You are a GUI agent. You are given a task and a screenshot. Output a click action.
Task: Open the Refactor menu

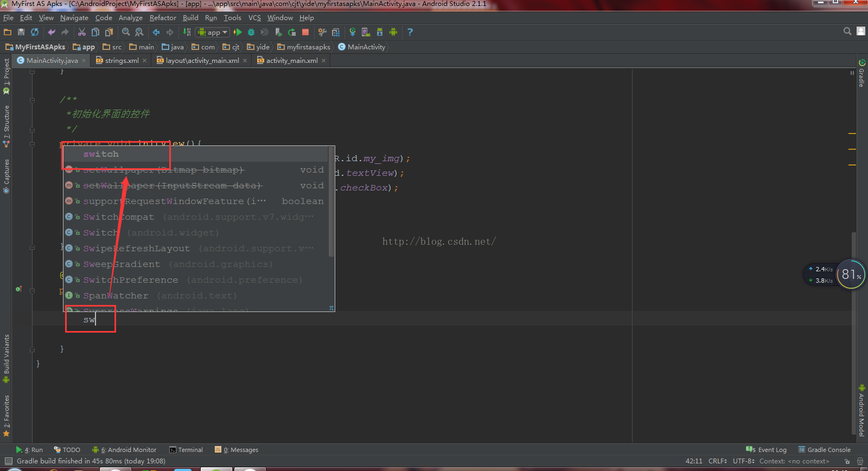(x=163, y=18)
